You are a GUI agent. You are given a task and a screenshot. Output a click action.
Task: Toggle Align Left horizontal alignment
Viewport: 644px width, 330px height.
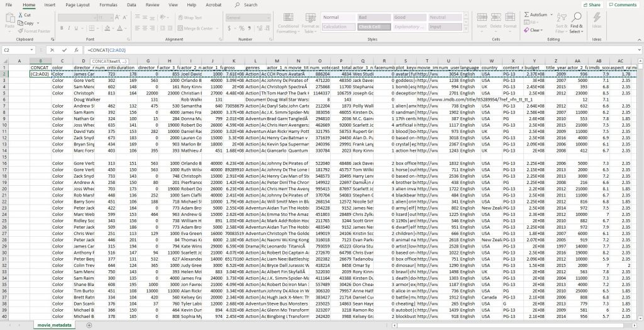(x=138, y=28)
